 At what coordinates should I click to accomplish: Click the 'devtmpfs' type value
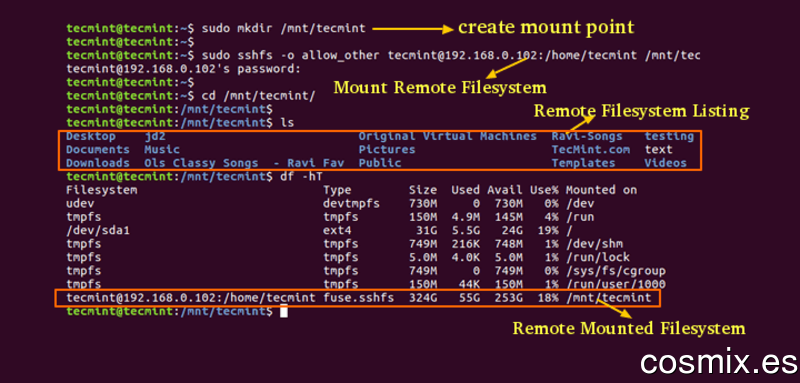pyautogui.click(x=352, y=203)
